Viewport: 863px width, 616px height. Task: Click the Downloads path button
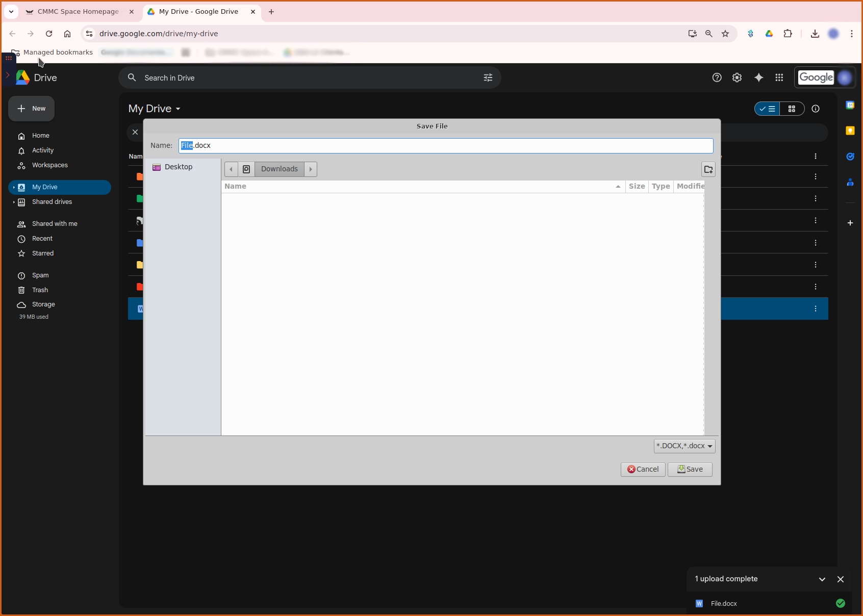(280, 169)
